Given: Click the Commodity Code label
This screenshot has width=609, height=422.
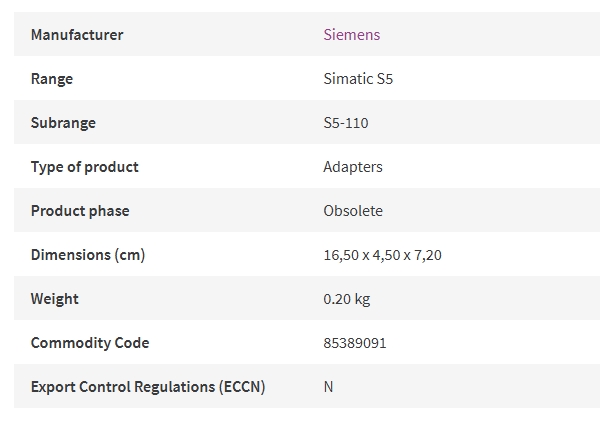Looking at the screenshot, I should [90, 343].
